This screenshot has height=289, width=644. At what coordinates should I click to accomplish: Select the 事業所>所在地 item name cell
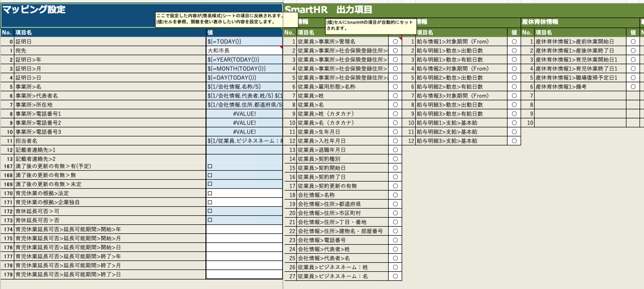pyautogui.click(x=110, y=105)
